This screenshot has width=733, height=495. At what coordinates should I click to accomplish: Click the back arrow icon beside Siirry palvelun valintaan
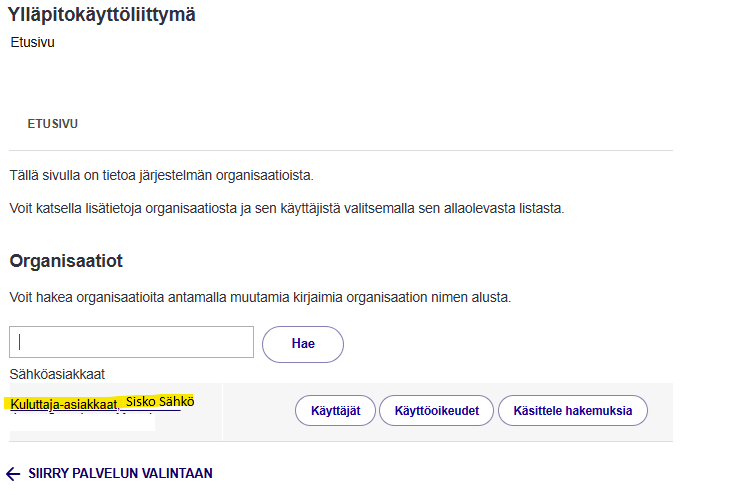[x=14, y=473]
